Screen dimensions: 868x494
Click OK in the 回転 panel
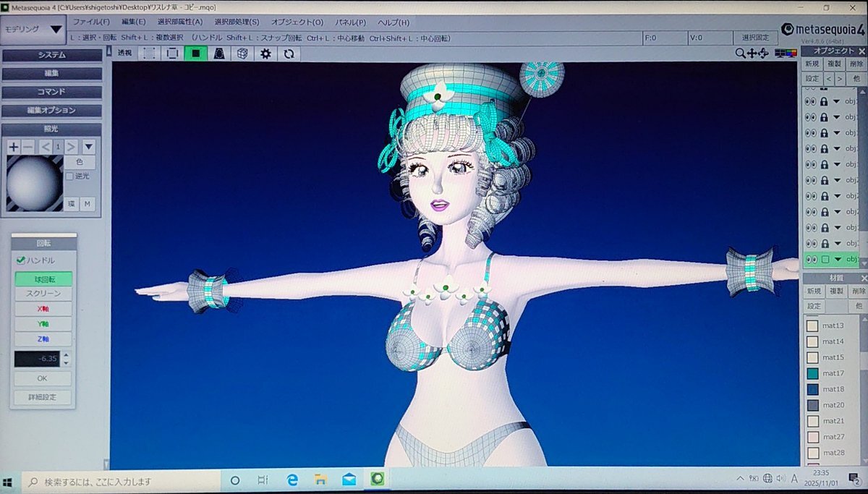coord(43,378)
